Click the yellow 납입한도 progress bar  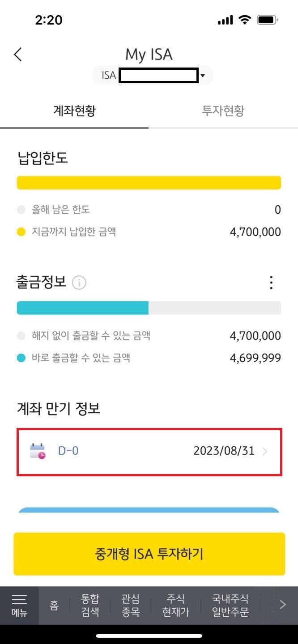click(x=149, y=182)
